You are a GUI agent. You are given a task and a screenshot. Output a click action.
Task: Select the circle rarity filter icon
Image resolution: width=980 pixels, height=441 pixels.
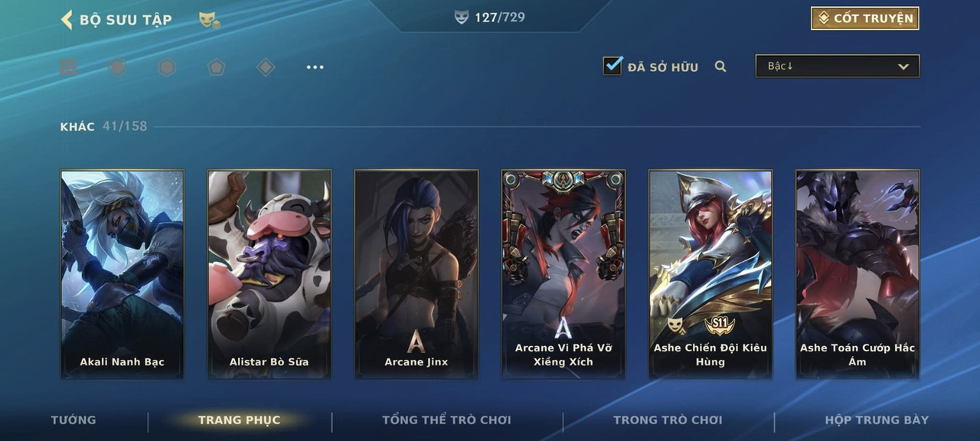coord(117,67)
